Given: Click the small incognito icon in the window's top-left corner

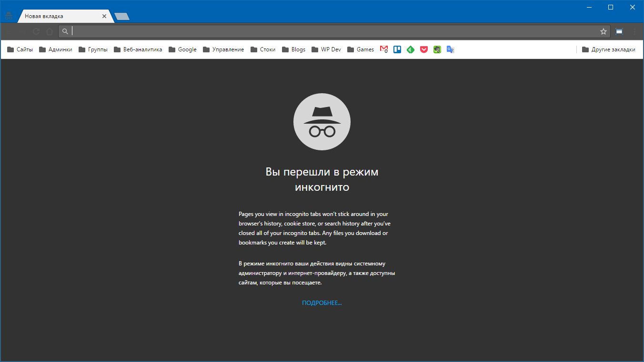Looking at the screenshot, I should pos(8,16).
